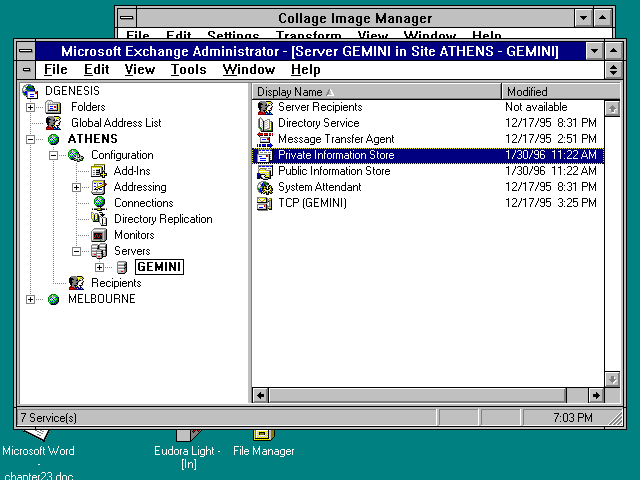Image resolution: width=640 pixels, height=480 pixels.
Task: Expand the MELBOURNE site node
Action: [30, 300]
